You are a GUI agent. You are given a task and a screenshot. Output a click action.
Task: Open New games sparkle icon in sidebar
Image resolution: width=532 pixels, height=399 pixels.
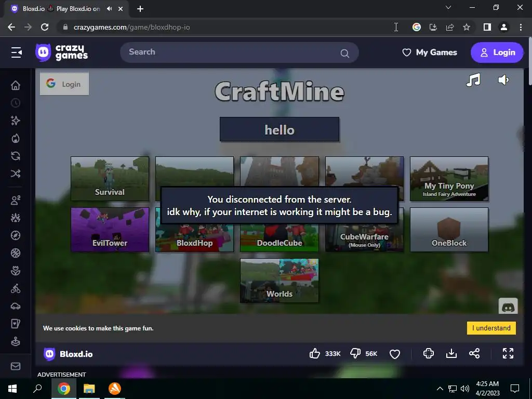(x=16, y=121)
